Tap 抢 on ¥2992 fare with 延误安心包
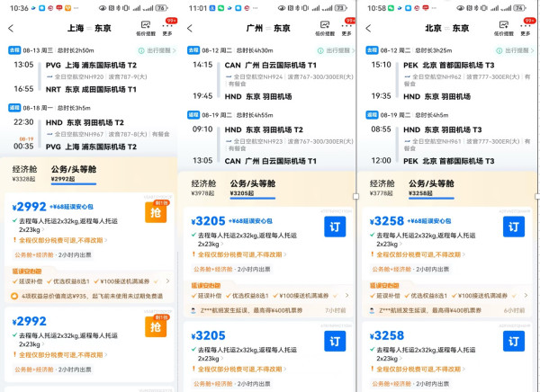This screenshot has height=392, width=540. 156,212
